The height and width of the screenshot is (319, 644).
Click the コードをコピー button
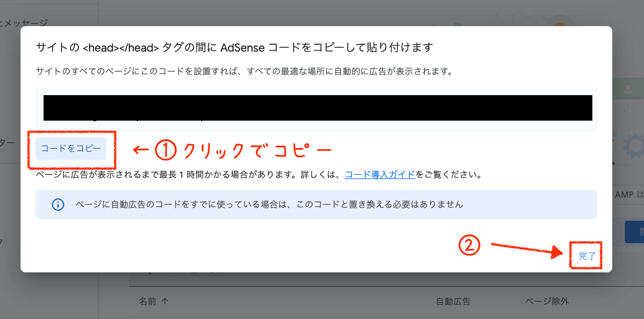pyautogui.click(x=71, y=149)
